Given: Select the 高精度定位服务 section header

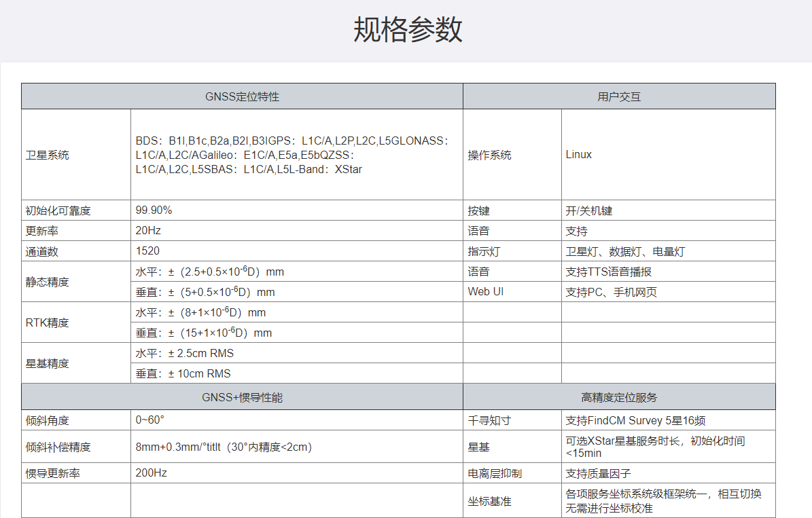Looking at the screenshot, I should pyautogui.click(x=618, y=397).
